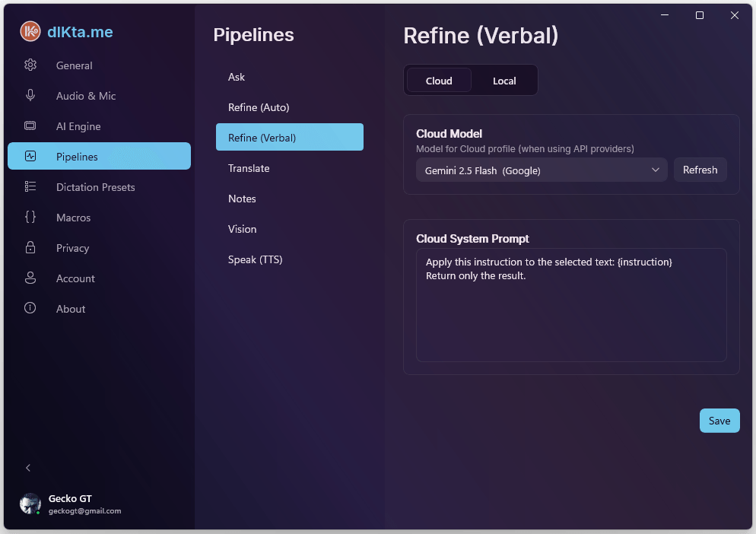Open the Translate pipeline
Screen dimensions: 756x534
pos(249,168)
